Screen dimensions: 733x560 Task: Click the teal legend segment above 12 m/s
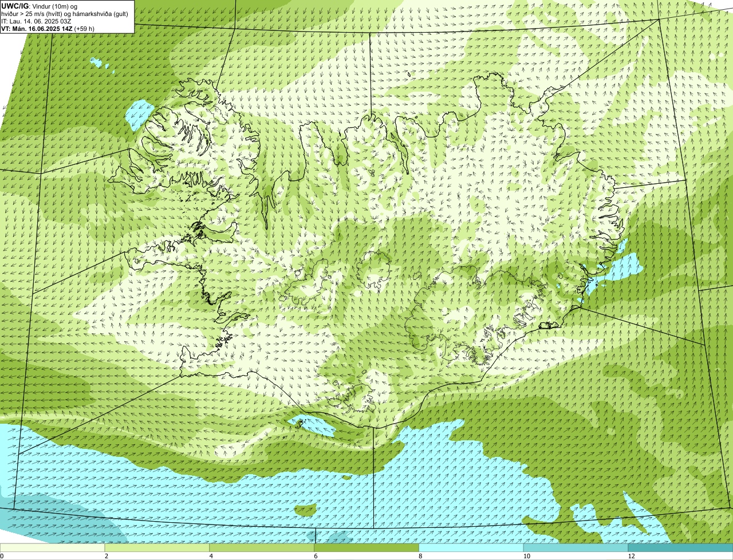coord(680,547)
